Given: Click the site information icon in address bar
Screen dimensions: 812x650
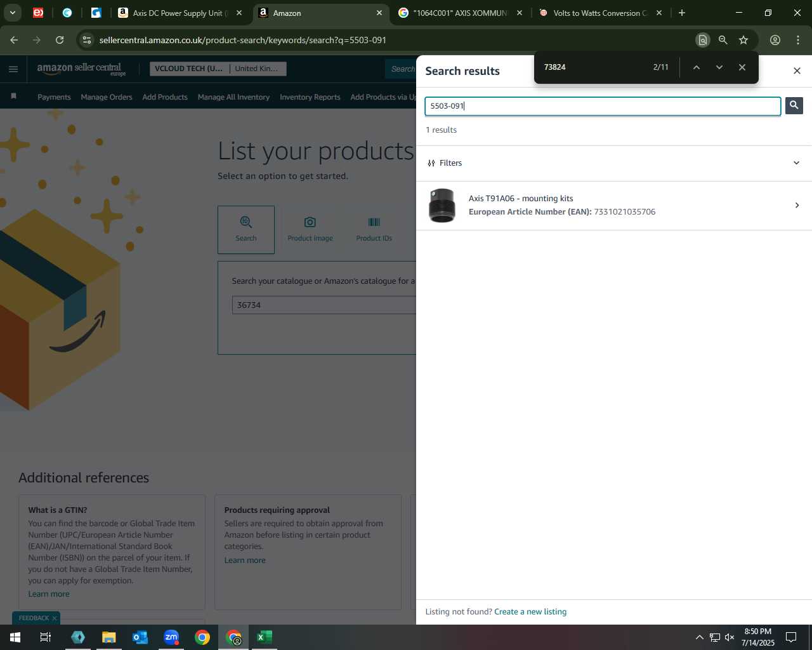Looking at the screenshot, I should click(87, 40).
